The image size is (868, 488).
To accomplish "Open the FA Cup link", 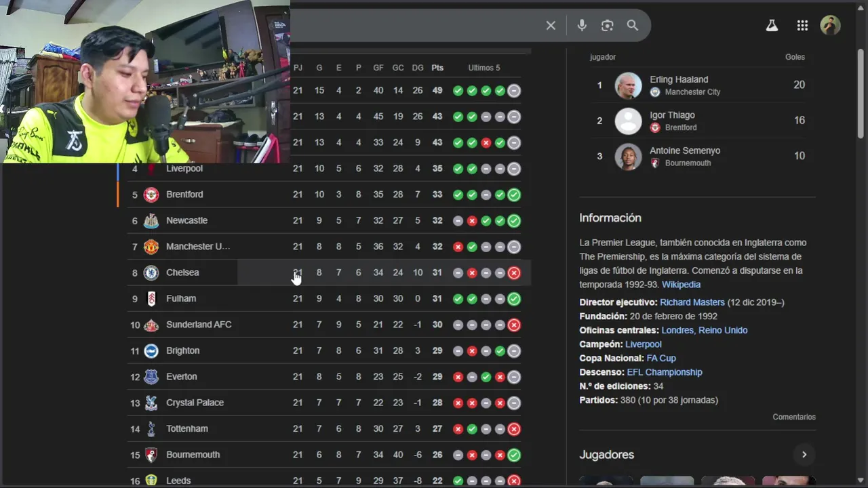I will click(661, 358).
